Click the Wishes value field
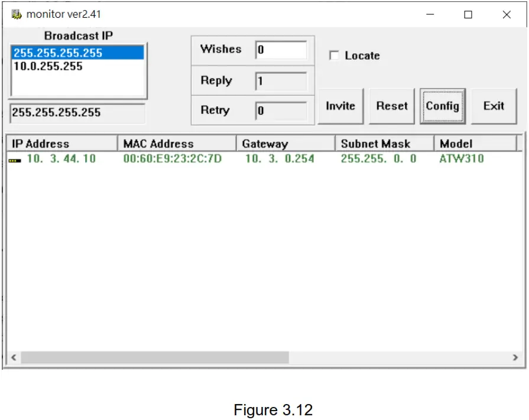 pyautogui.click(x=281, y=50)
